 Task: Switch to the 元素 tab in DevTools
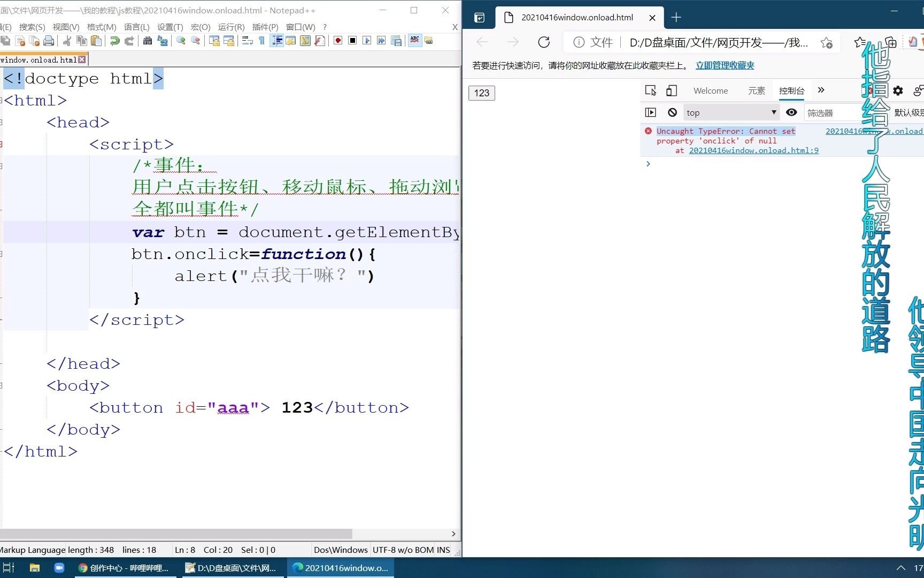(x=757, y=90)
